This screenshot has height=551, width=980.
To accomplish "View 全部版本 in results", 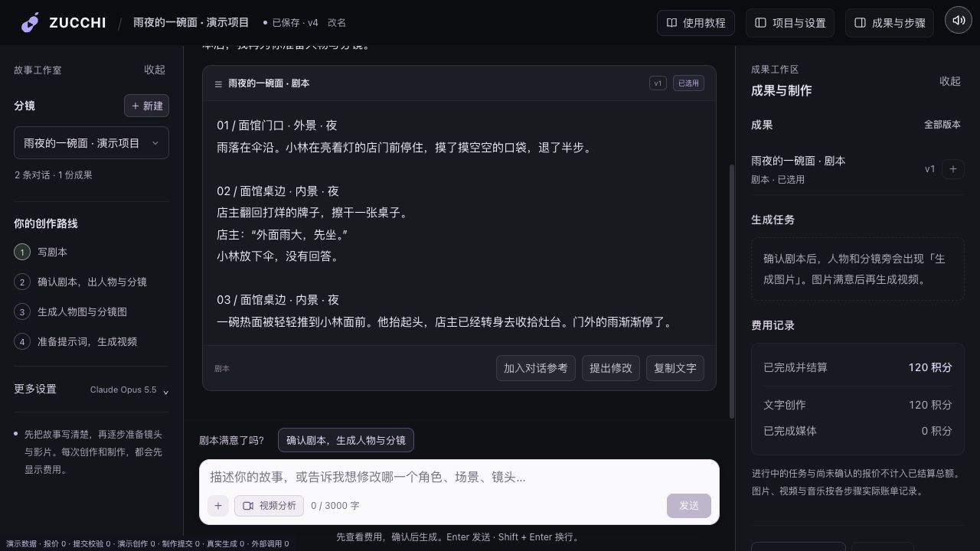I will 942,125.
